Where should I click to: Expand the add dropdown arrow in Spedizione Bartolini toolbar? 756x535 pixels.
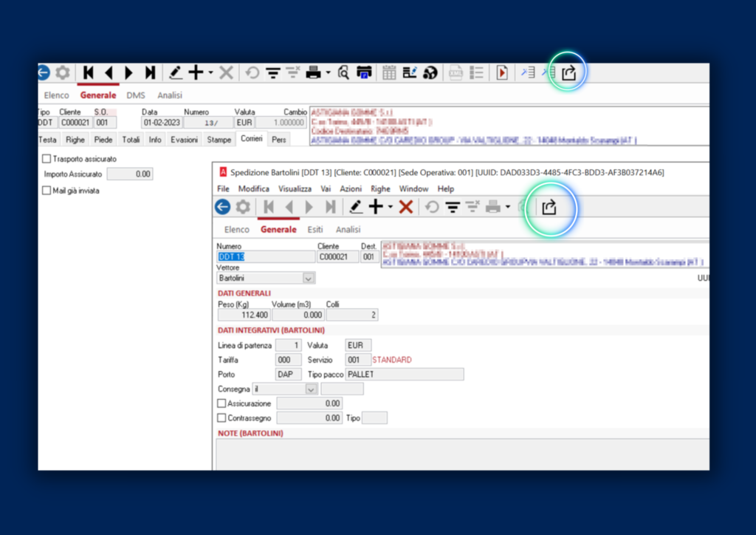[x=391, y=207]
